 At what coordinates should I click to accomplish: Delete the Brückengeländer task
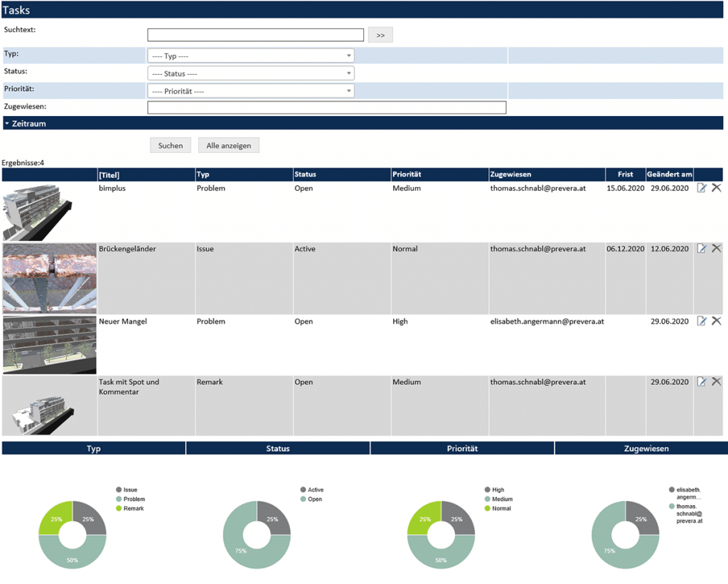tap(716, 248)
